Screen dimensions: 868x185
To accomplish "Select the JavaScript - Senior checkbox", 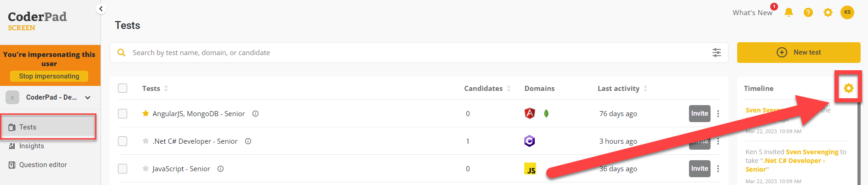I will (123, 168).
